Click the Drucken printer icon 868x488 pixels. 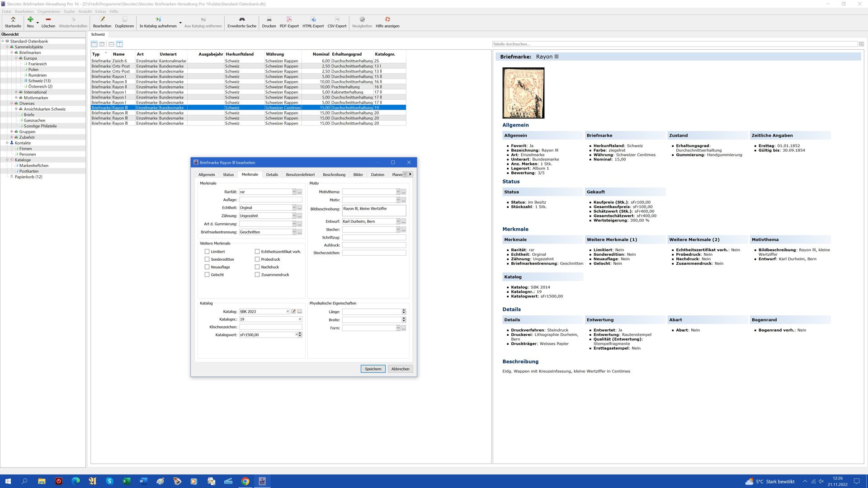coord(269,19)
